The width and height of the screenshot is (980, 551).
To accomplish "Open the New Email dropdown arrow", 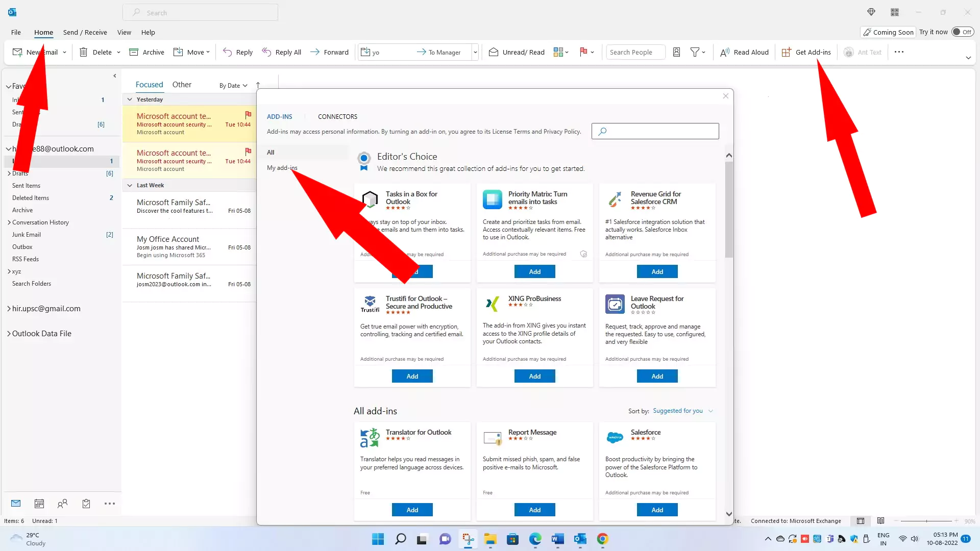I will tap(64, 52).
